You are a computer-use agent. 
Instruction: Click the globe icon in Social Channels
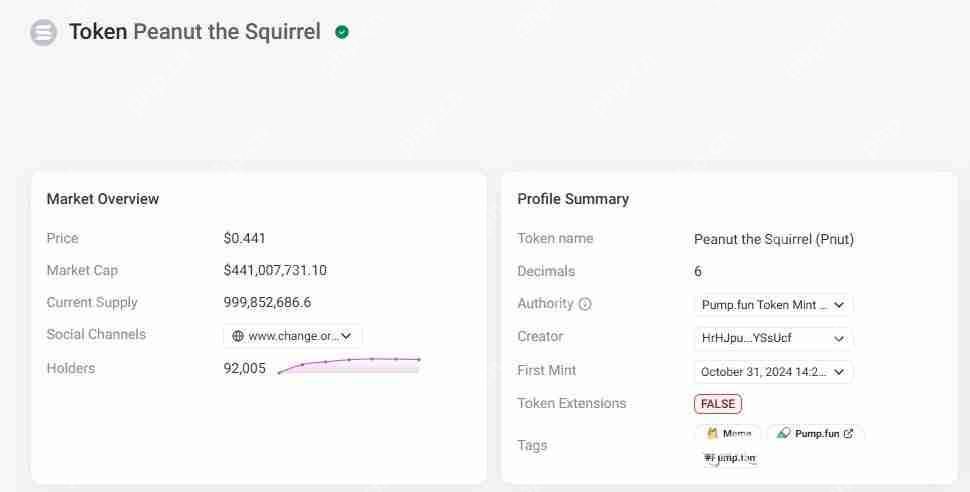[x=238, y=336]
